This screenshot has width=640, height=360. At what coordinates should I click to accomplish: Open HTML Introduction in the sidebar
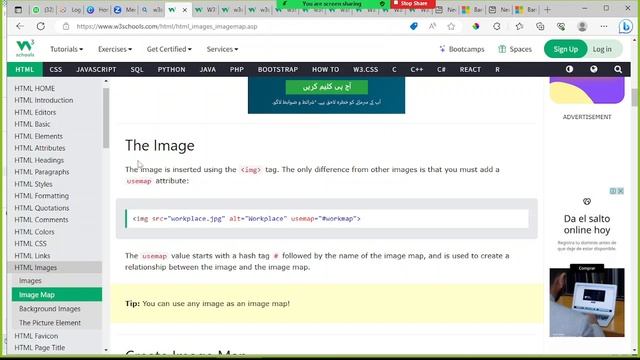click(44, 100)
